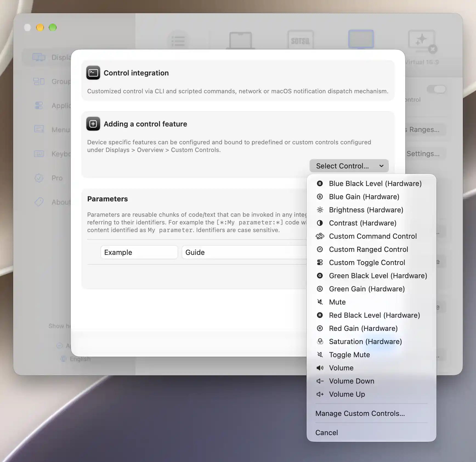Click the Blue Black Level icon in the menu
The width and height of the screenshot is (476, 462).
[320, 184]
